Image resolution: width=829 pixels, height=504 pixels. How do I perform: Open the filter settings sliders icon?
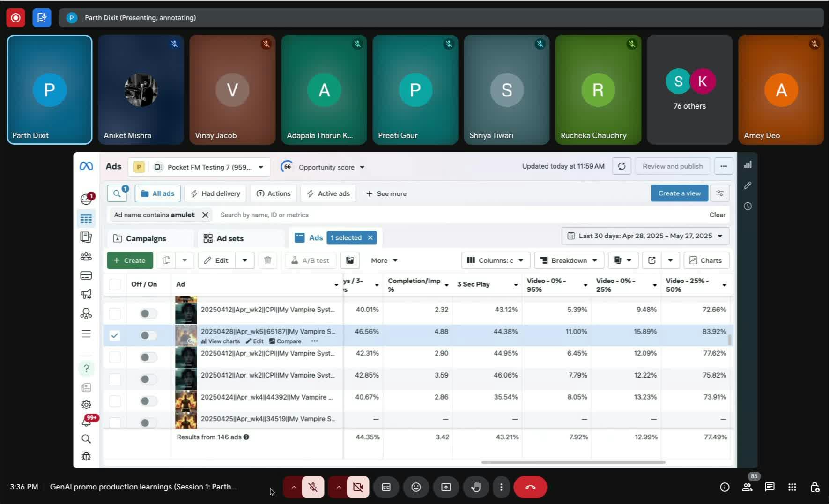click(720, 193)
